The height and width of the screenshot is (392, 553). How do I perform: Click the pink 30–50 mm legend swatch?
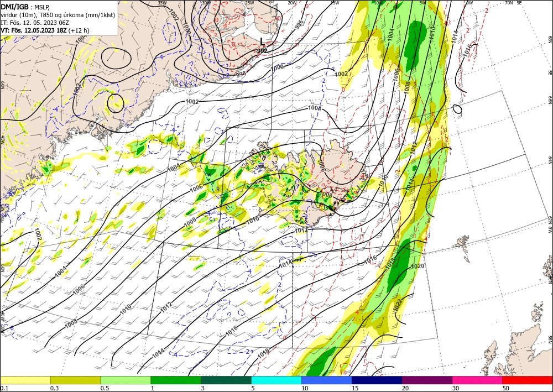(x=478, y=380)
